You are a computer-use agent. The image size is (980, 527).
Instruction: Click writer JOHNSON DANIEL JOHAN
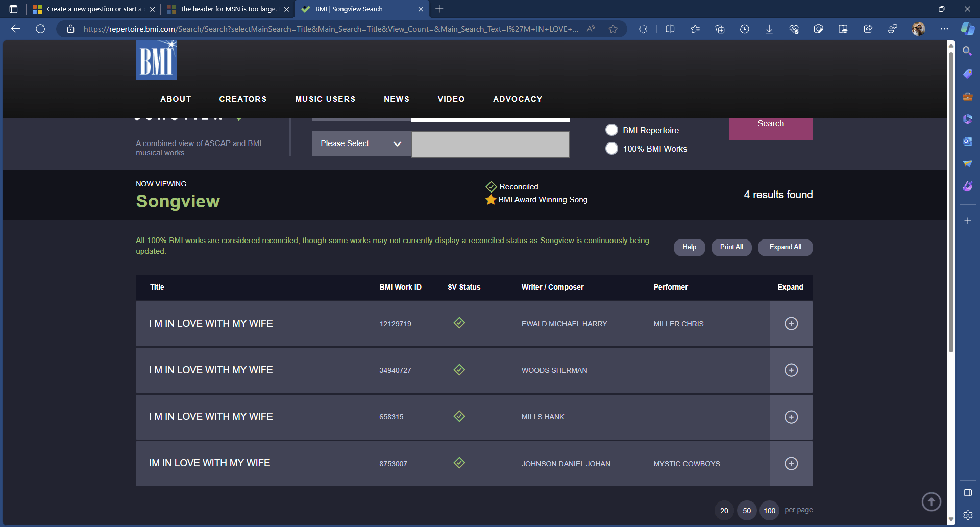[x=566, y=464]
